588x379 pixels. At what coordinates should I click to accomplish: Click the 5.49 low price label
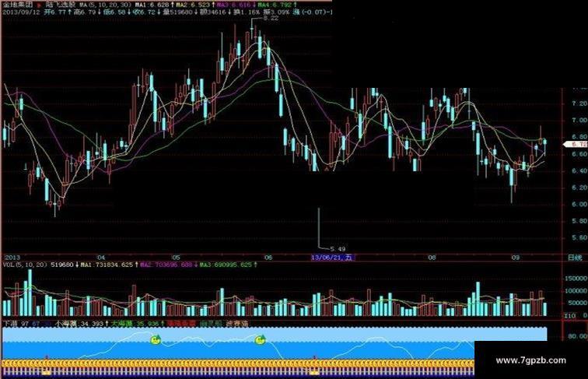click(338, 249)
